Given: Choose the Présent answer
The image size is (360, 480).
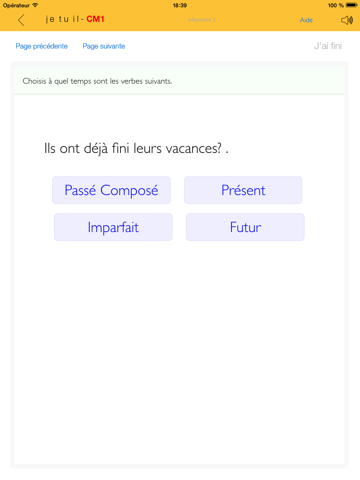Looking at the screenshot, I should point(243,190).
